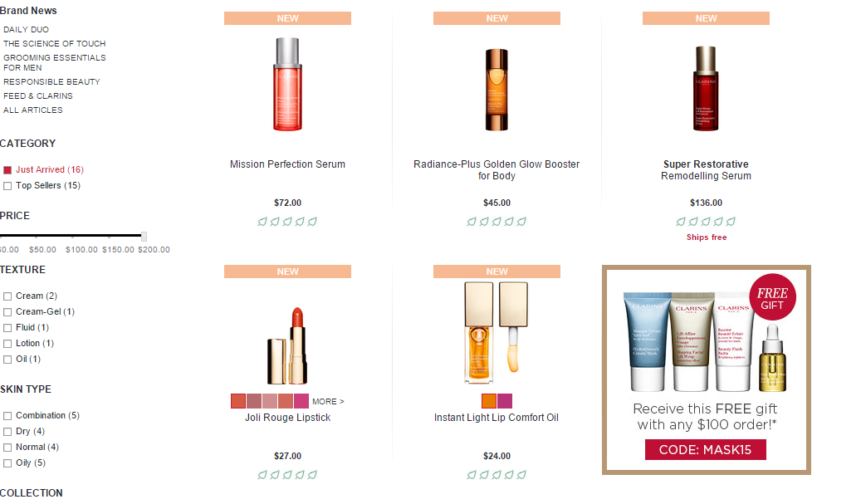Pick the first red Joli Rouge lipstick shade
Image resolution: width=861 pixels, height=504 pixels.
[238, 401]
